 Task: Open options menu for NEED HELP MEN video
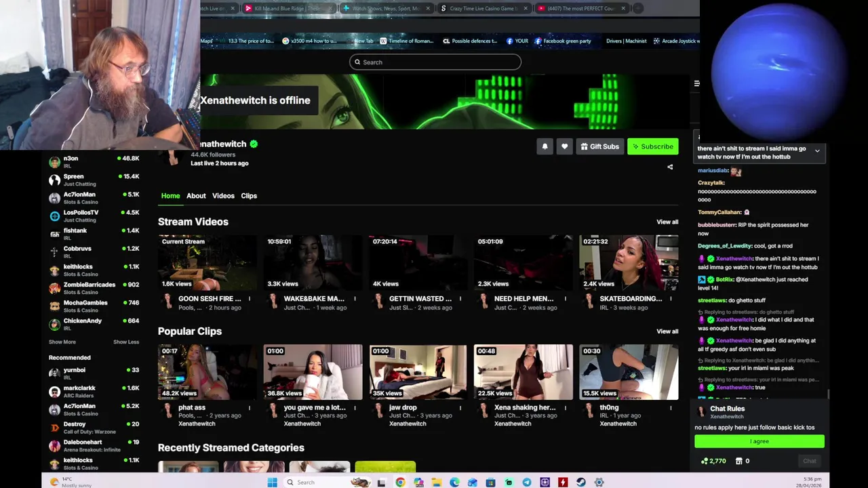(x=565, y=299)
